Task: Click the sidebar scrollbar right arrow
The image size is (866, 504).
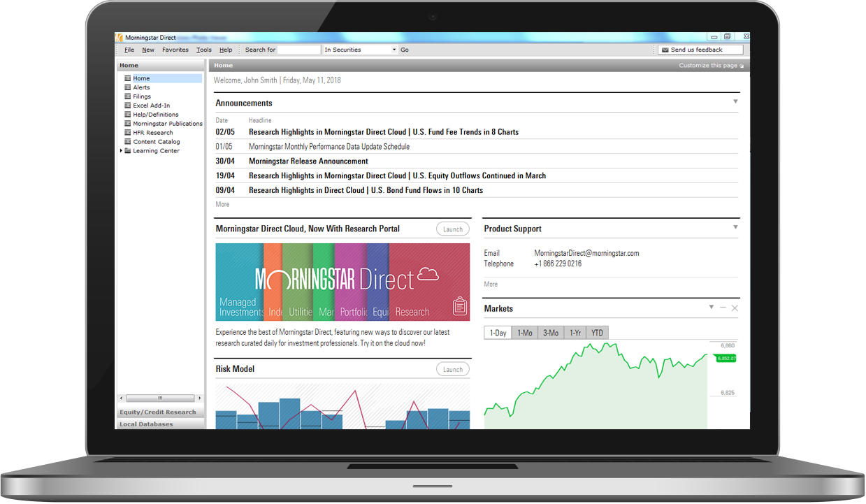Action: coord(199,398)
